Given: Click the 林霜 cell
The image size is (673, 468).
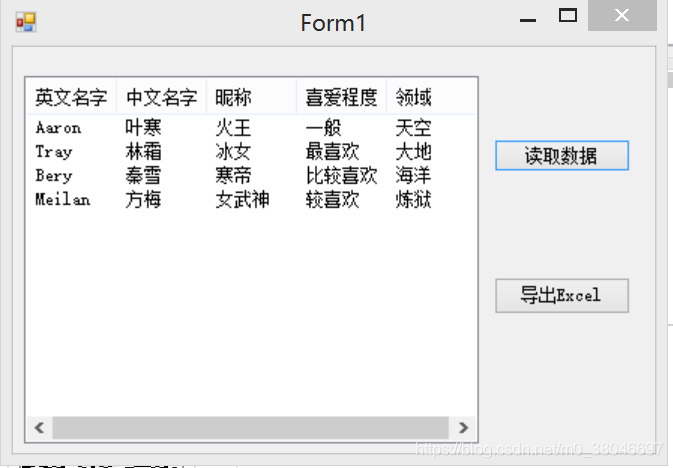Looking at the screenshot, I should 143,152.
